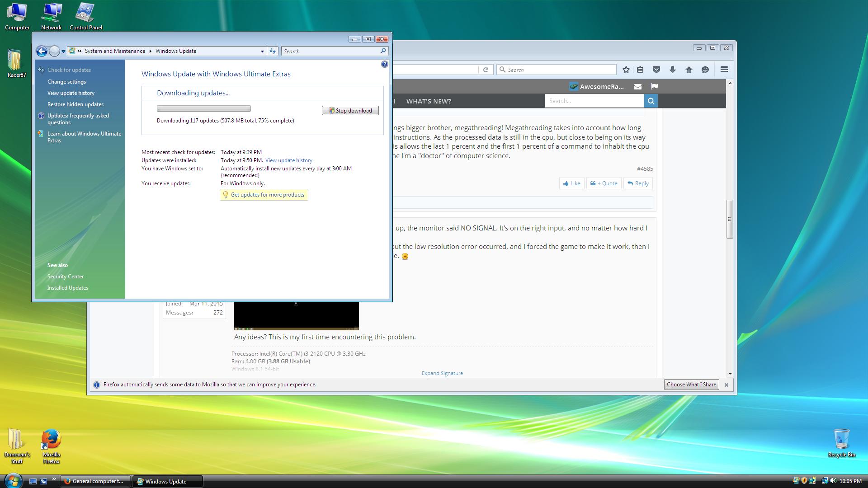Viewport: 868px width, 488px height.
Task: Expand the address bar path dropdown
Action: (x=262, y=51)
